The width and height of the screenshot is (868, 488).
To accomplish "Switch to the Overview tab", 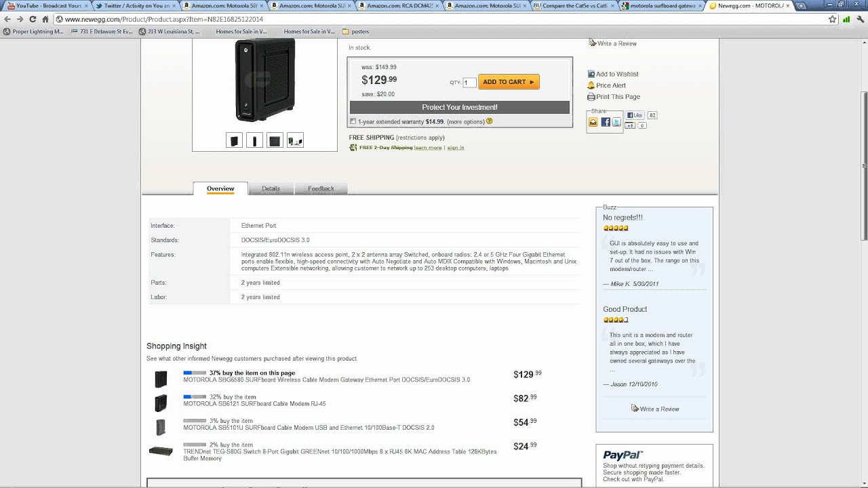I will pyautogui.click(x=220, y=188).
